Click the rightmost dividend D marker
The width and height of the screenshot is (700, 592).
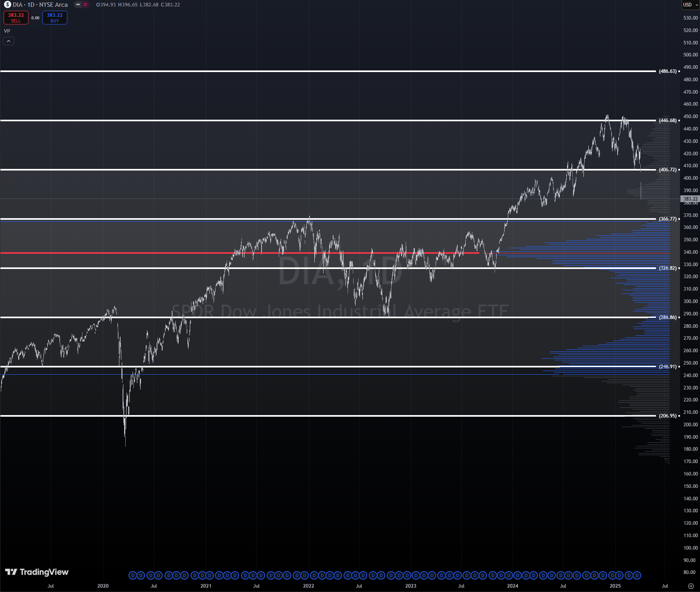[x=637, y=576]
